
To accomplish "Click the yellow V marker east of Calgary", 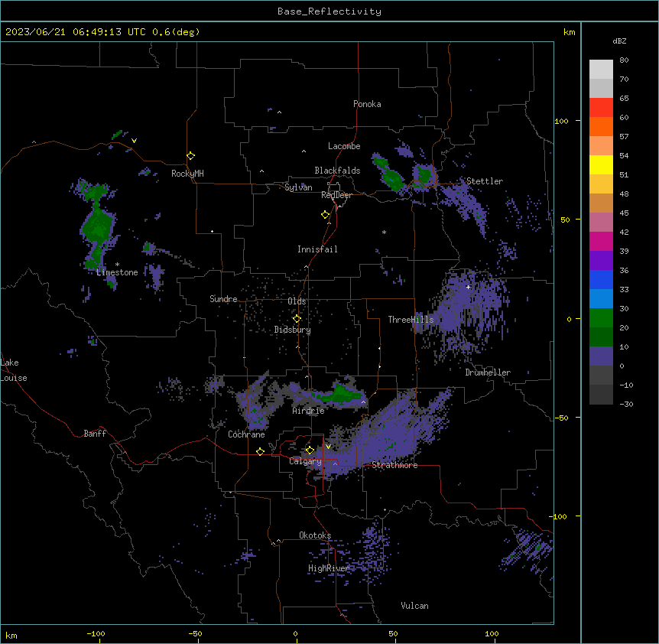I will tap(328, 447).
